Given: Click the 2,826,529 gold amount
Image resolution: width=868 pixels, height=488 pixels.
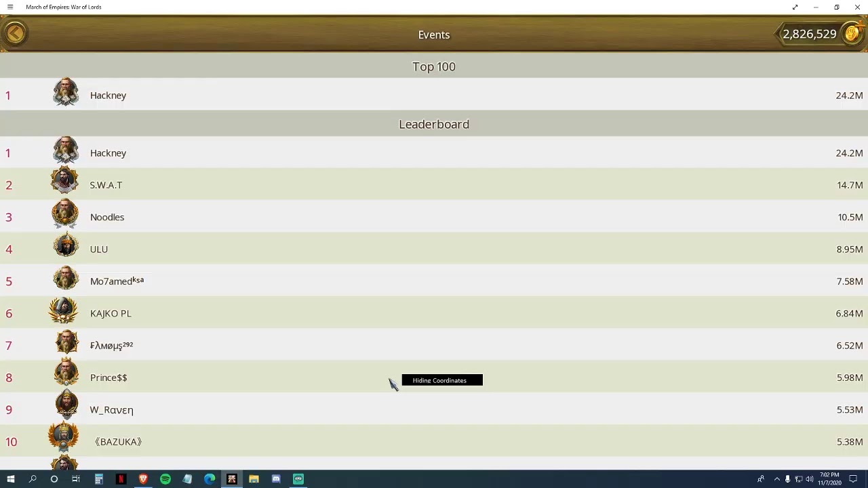Looking at the screenshot, I should (810, 34).
